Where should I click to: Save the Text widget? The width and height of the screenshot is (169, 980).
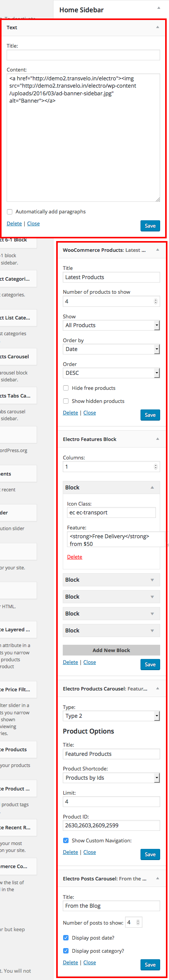[x=150, y=226]
